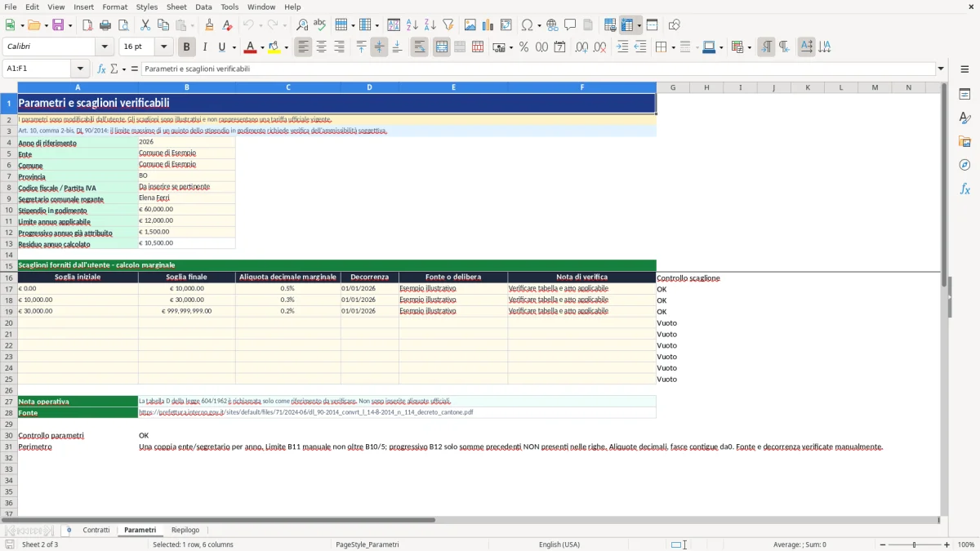Open the Styles menu
Viewport: 980px width, 551px height.
pyautogui.click(x=147, y=7)
